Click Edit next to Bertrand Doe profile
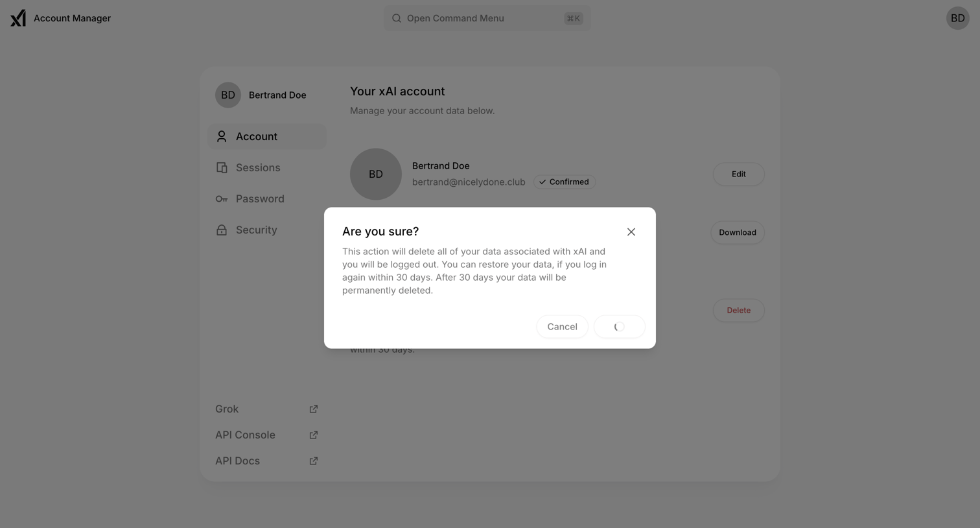This screenshot has height=528, width=980. [738, 174]
